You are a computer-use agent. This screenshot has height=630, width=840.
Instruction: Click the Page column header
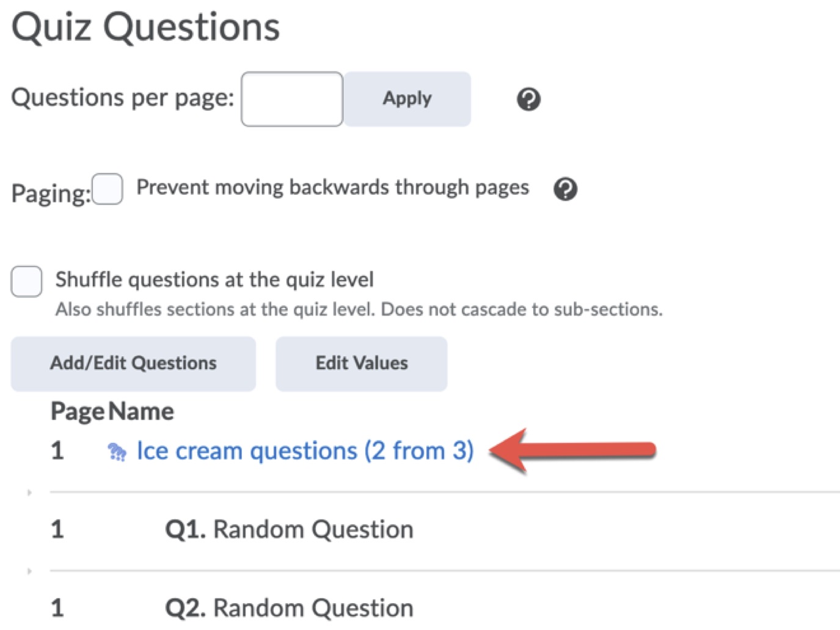pyautogui.click(x=78, y=411)
